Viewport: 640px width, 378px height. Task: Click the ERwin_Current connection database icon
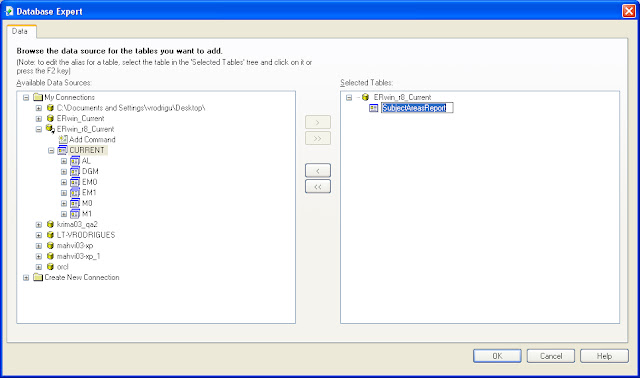coord(50,118)
